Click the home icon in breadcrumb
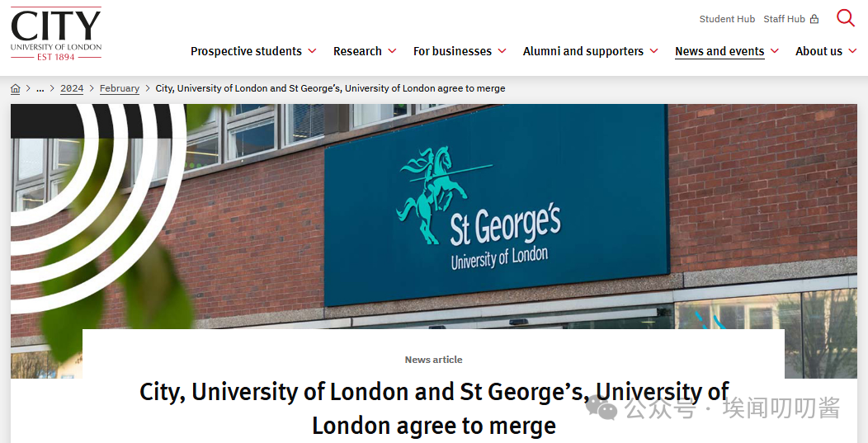 pos(16,88)
